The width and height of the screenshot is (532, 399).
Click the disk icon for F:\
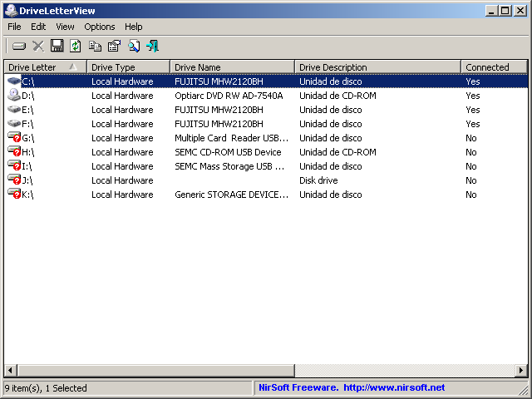tap(14, 124)
